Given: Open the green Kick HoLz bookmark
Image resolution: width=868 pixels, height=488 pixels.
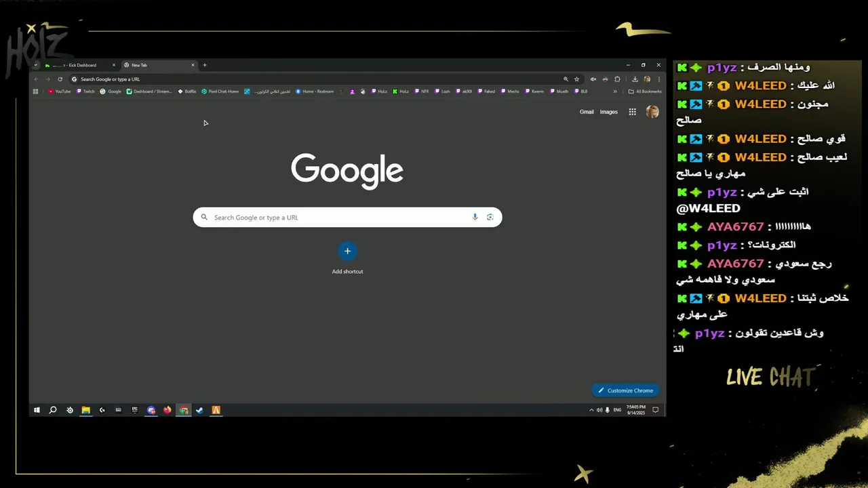Looking at the screenshot, I should [x=401, y=91].
